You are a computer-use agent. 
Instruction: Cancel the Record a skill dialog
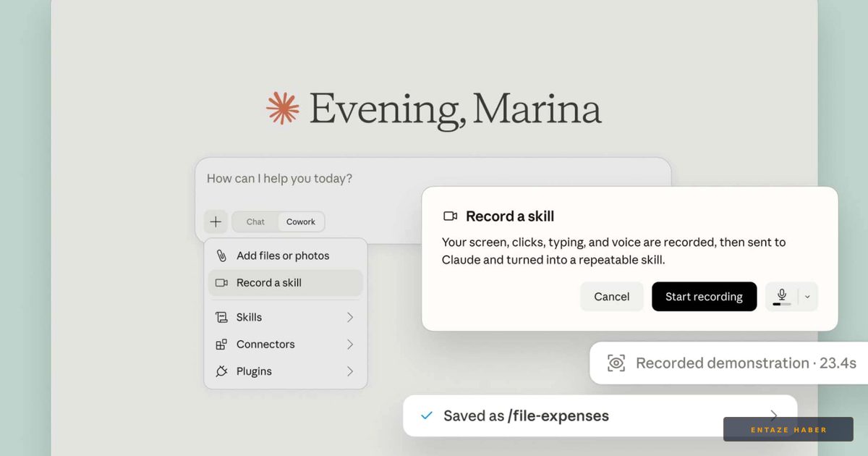[612, 297]
